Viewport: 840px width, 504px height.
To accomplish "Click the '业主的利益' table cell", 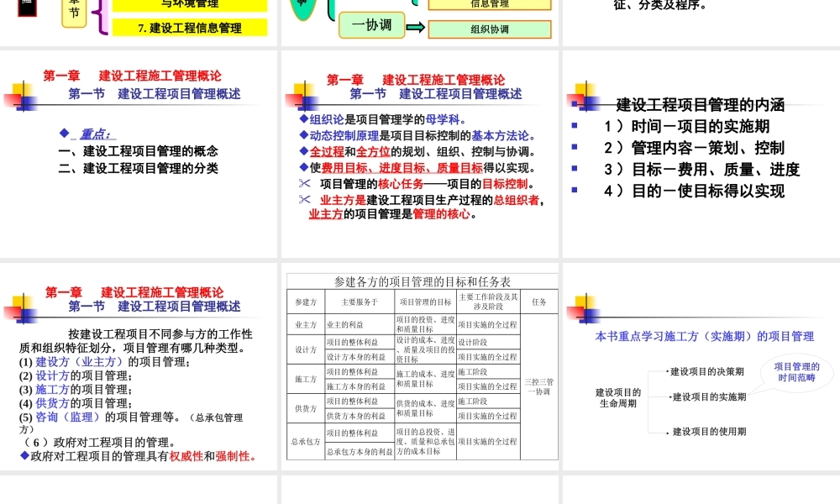I will tap(360, 324).
